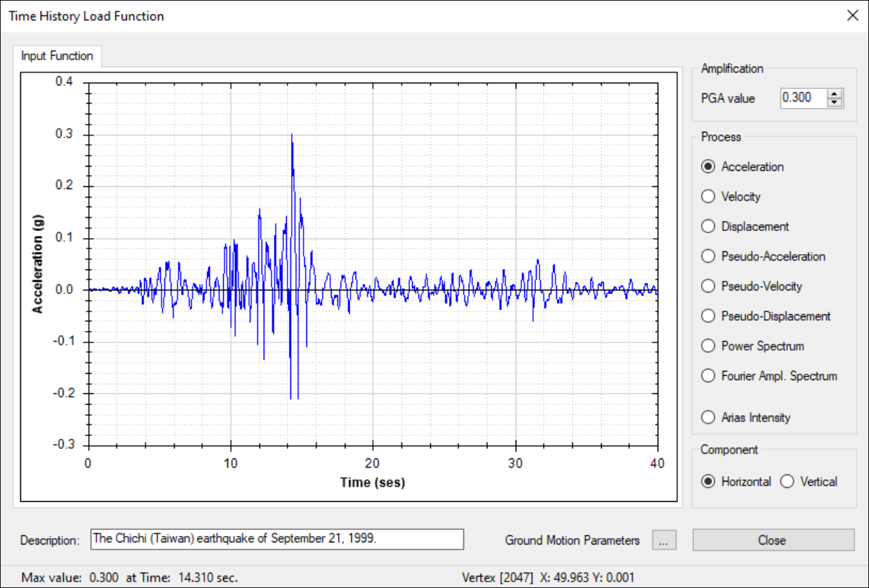Click the Acceleration (g) axis title

coord(38,264)
